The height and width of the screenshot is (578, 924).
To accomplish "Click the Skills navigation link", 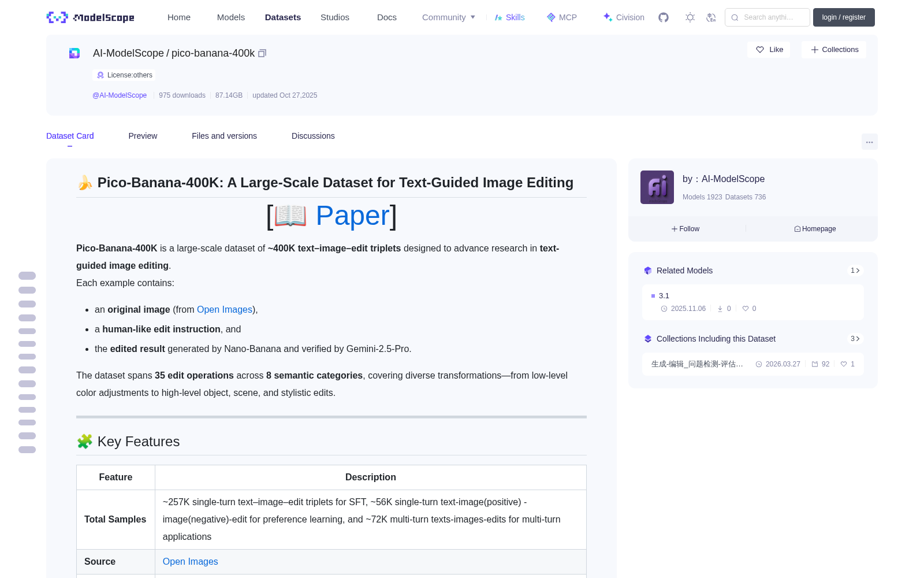I will coord(510,17).
